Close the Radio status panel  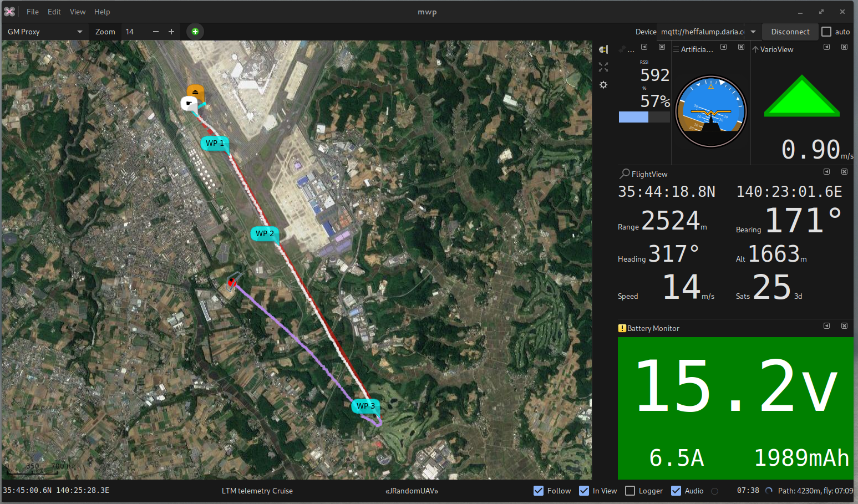(662, 47)
